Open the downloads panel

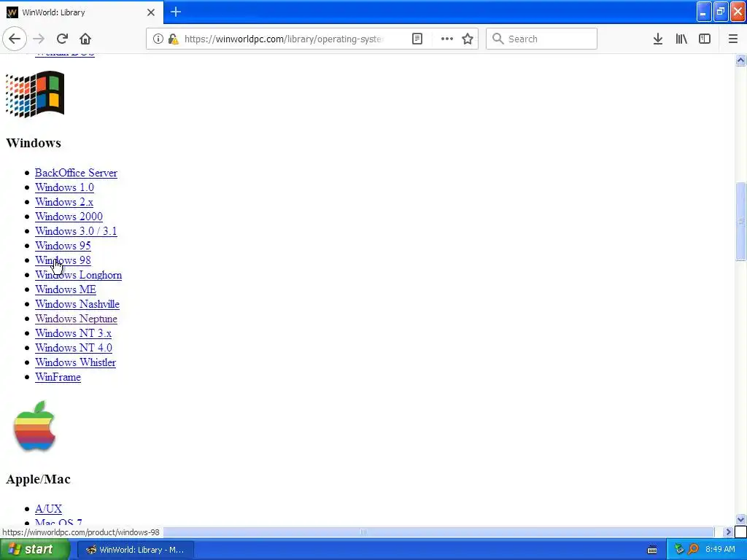pyautogui.click(x=658, y=39)
